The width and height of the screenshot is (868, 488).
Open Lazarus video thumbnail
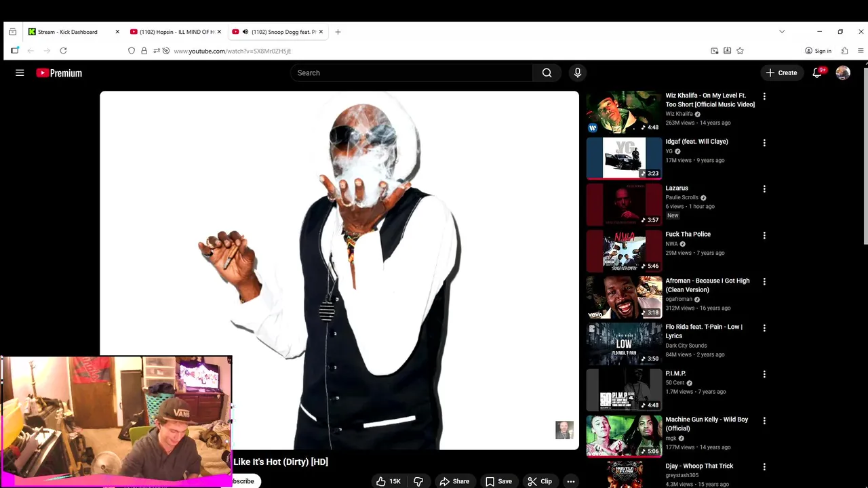point(624,205)
